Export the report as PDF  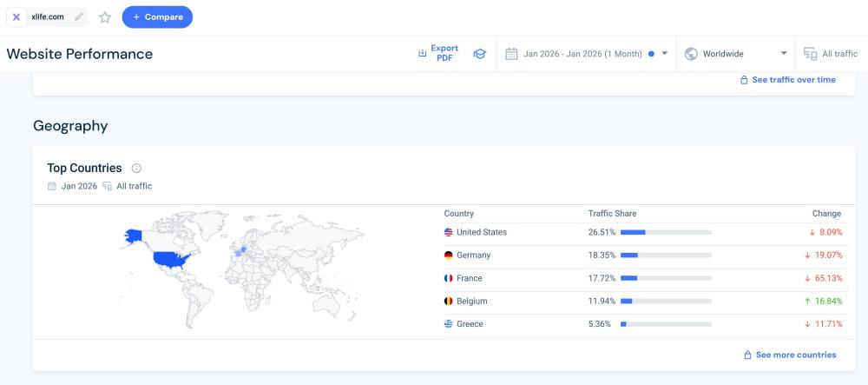(438, 54)
